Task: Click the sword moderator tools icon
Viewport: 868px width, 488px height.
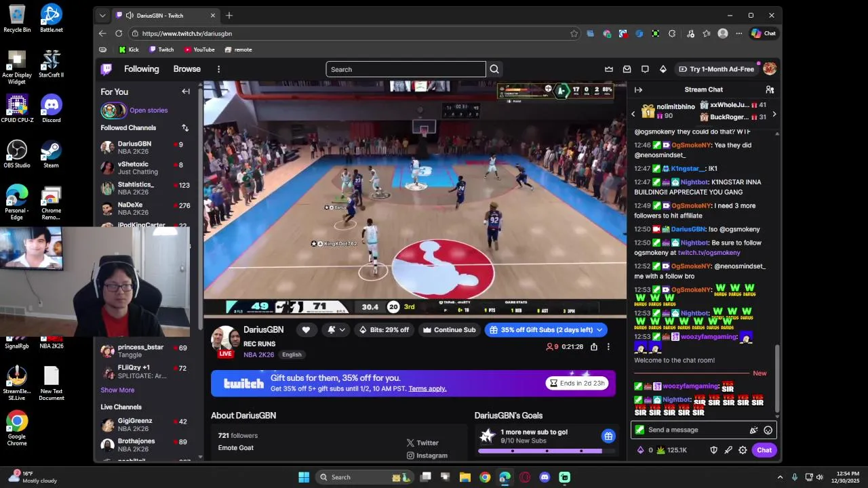Action: pos(728,450)
